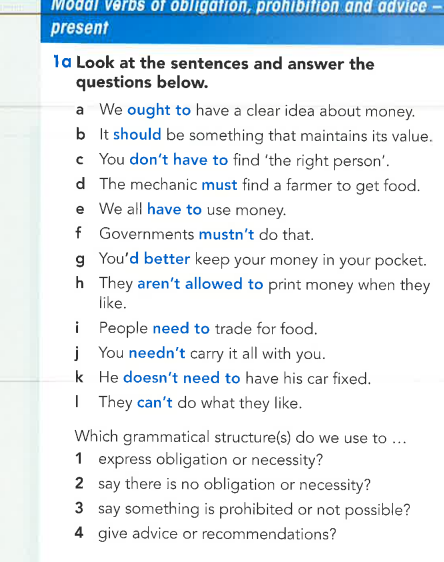
Task: Click 'need to' in sentence i
Action: [181, 328]
